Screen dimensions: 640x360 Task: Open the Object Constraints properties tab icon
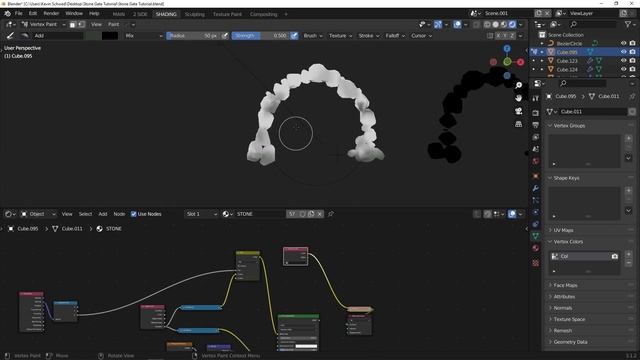[536, 224]
